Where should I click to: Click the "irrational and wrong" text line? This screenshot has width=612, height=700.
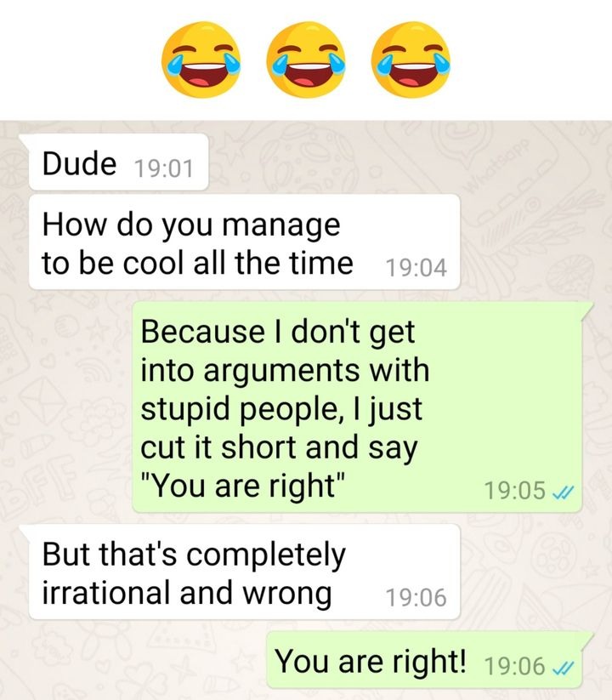pyautogui.click(x=187, y=594)
